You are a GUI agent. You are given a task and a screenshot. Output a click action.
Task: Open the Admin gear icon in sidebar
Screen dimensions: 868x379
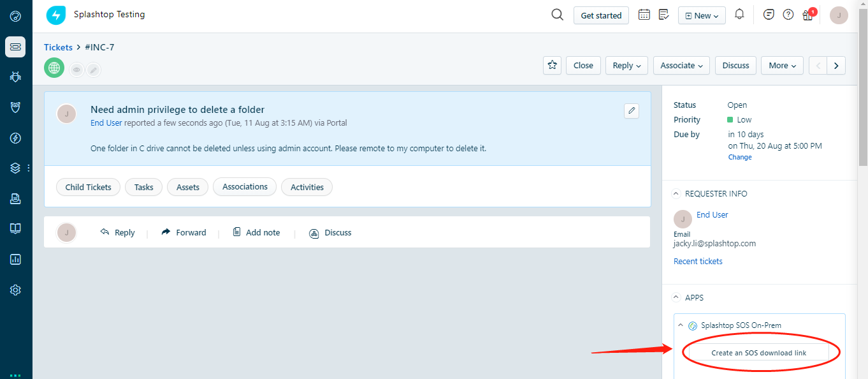(x=15, y=290)
